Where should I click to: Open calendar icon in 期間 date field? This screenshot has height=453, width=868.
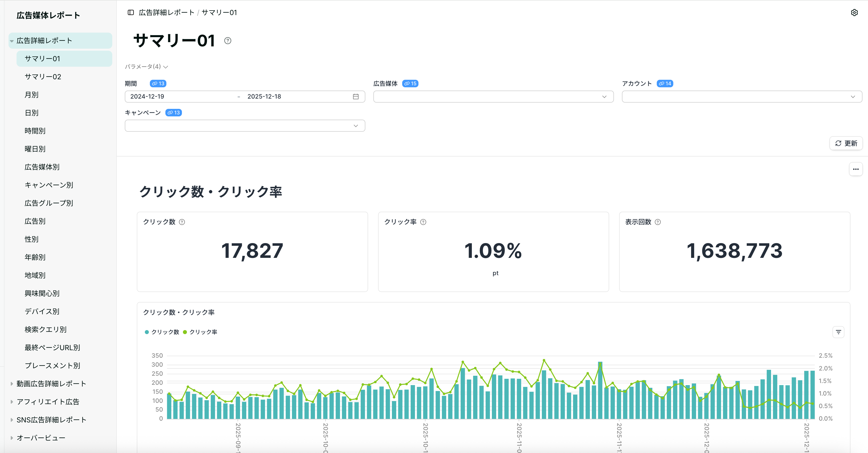(x=356, y=97)
